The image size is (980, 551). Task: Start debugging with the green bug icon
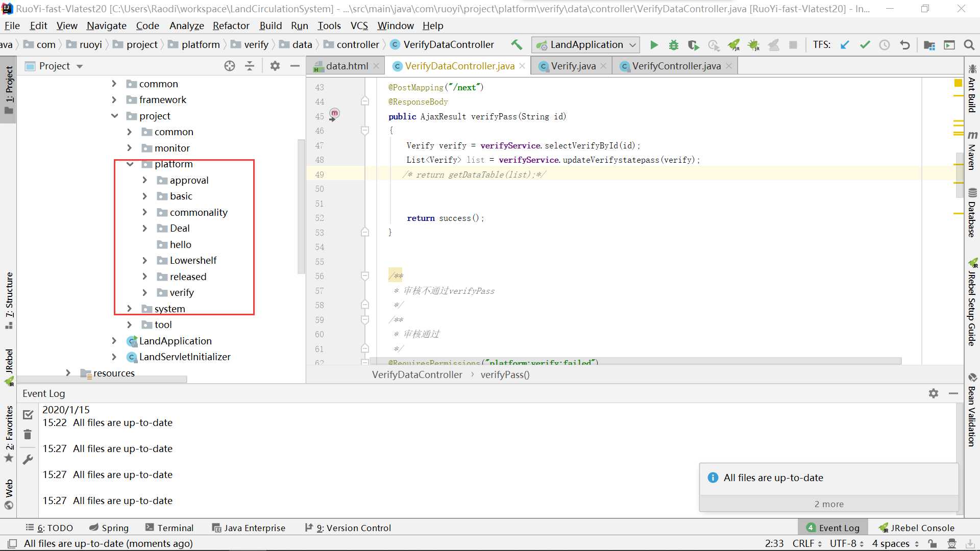point(674,45)
